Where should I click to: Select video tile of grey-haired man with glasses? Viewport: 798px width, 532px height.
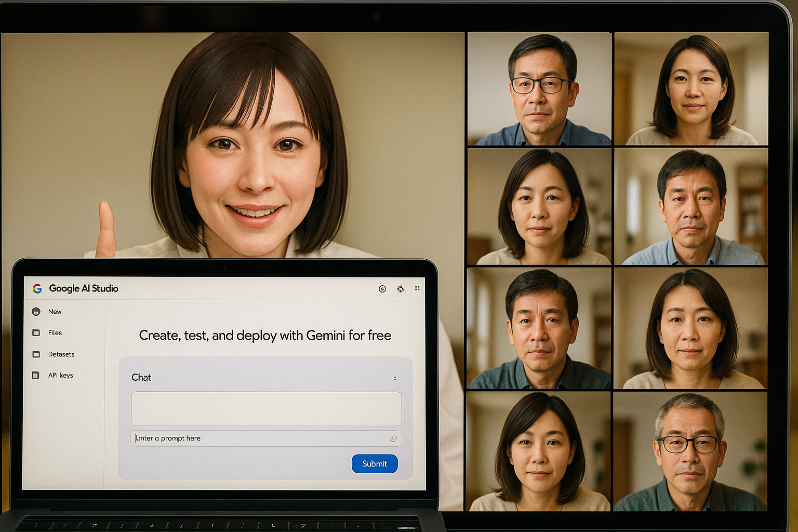coord(690,451)
